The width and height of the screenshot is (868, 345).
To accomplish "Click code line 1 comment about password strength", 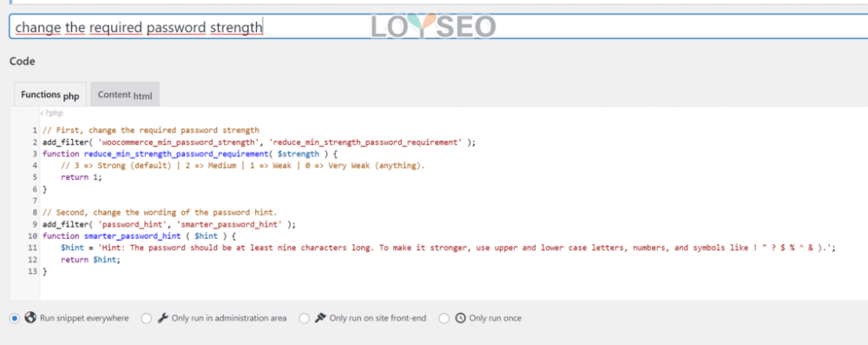I will click(150, 130).
